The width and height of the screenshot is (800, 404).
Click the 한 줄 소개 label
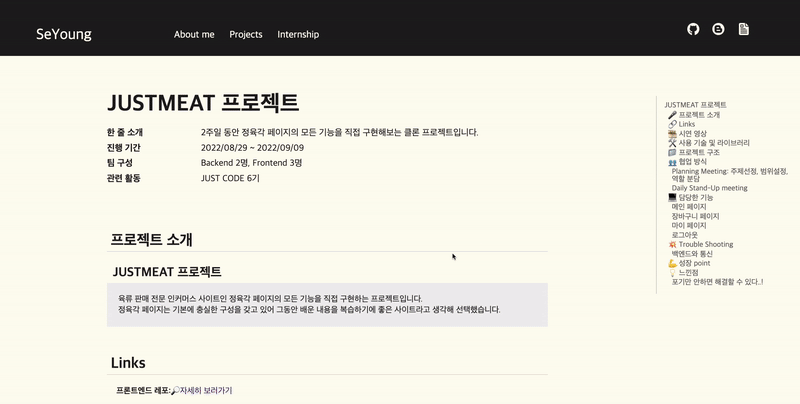[x=124, y=132]
